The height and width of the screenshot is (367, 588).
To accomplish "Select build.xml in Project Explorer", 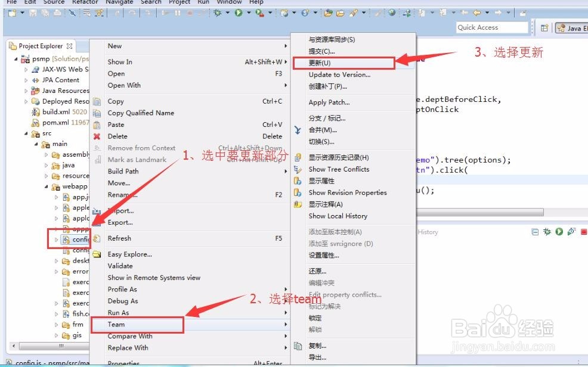I will [x=60, y=112].
